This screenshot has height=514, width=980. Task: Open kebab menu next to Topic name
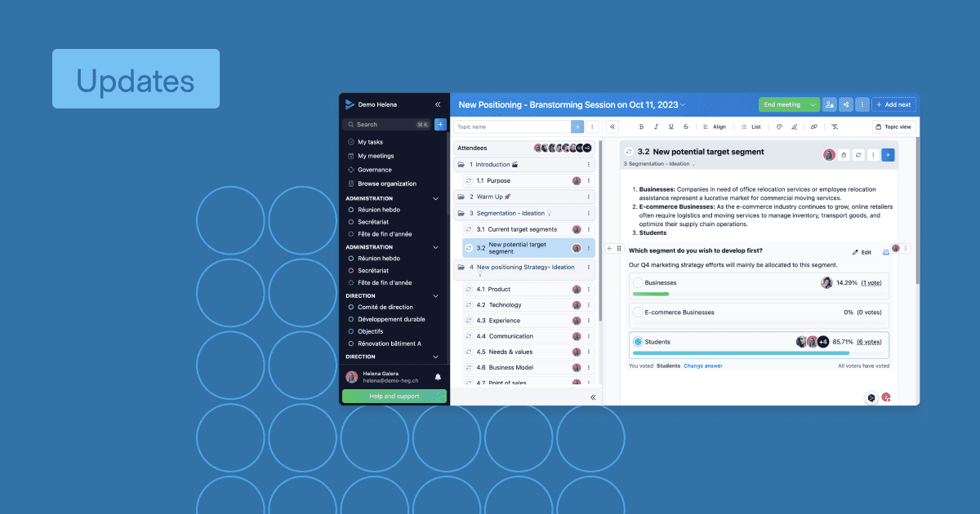(593, 126)
